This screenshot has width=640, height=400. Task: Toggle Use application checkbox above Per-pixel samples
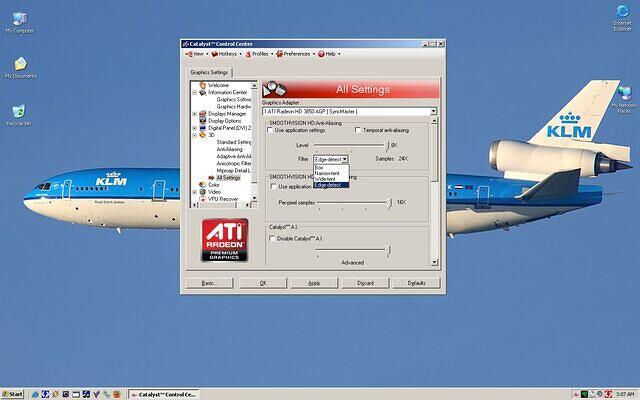pos(273,187)
